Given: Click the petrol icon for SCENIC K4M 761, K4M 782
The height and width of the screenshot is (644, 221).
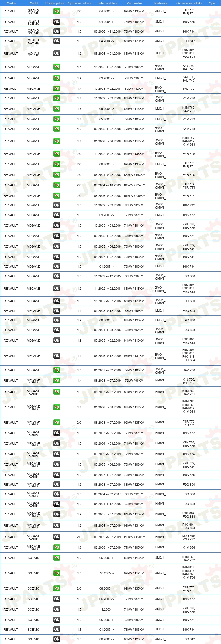Looking at the screenshot, I should coord(57,558).
